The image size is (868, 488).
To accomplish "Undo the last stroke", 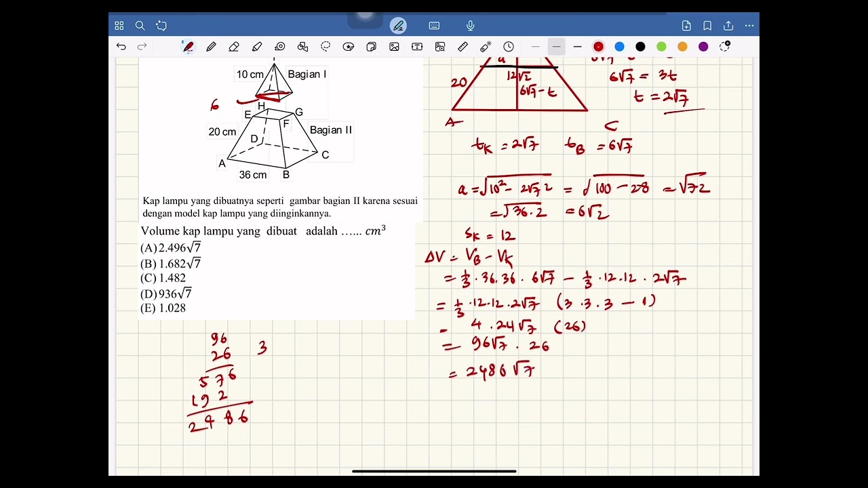I will [x=121, y=47].
